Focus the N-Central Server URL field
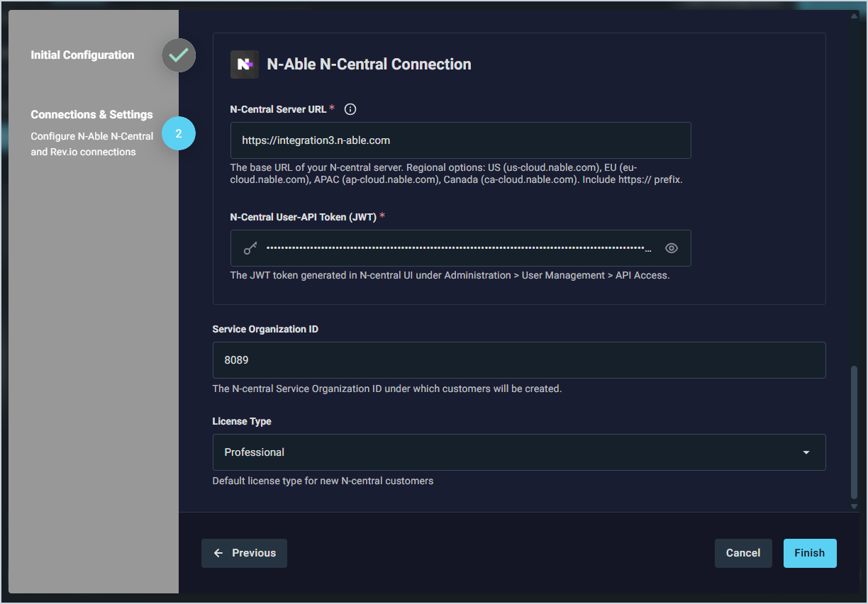Screen dimensions: 868x604 point(460,140)
